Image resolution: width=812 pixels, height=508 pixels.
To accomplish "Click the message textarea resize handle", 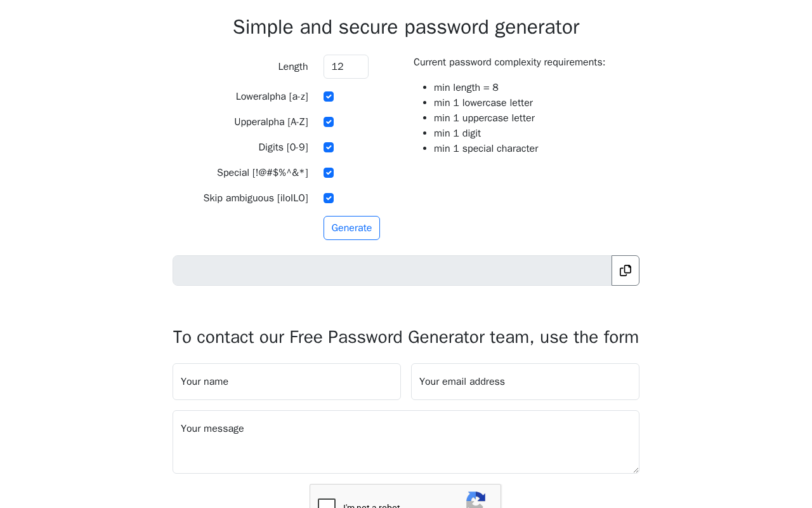I will coord(635,469).
